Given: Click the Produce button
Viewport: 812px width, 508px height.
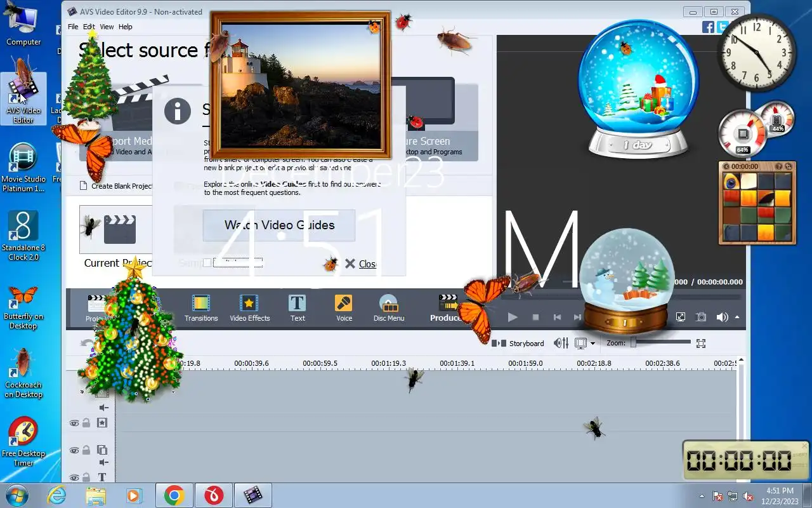Looking at the screenshot, I should (447, 308).
